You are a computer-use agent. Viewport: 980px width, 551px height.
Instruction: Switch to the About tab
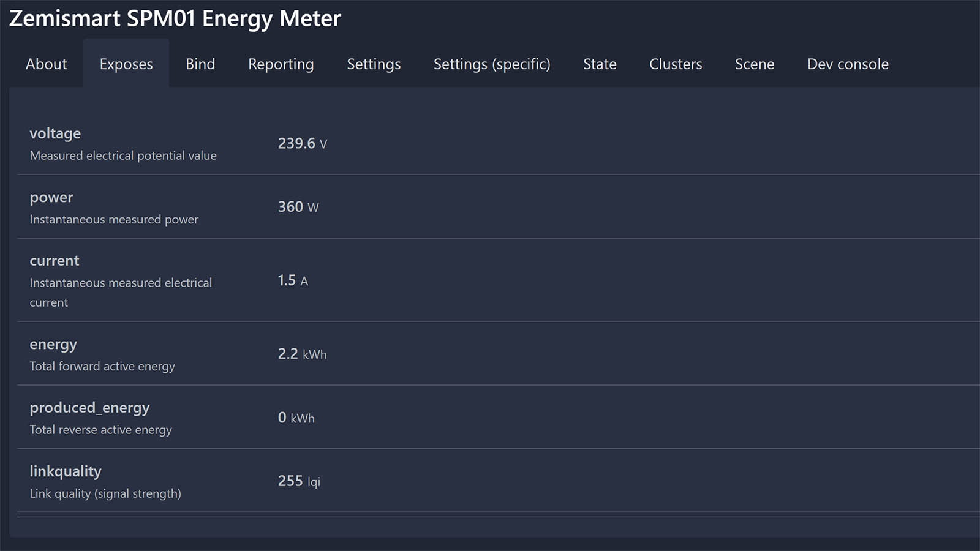coord(45,64)
